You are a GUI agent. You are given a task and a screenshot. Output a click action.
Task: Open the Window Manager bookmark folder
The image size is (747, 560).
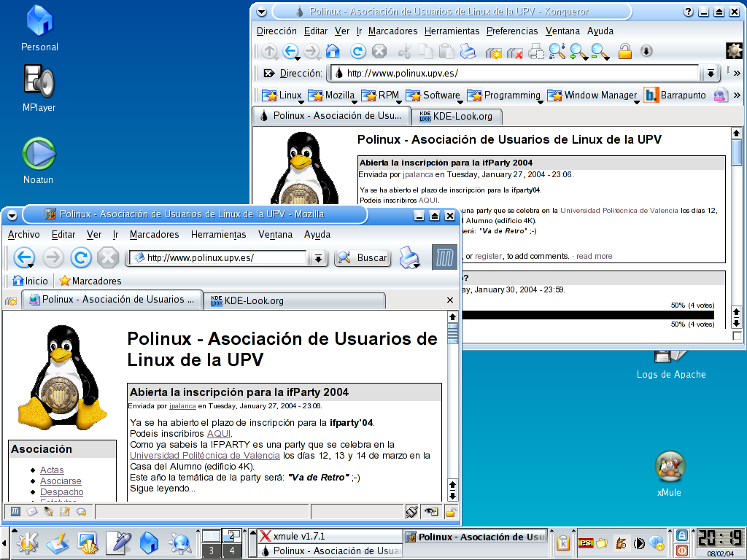[592, 96]
